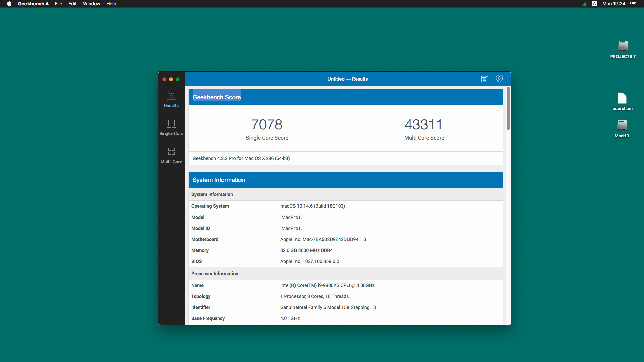The image size is (644, 362).
Task: Switch to the Single-Core results view
Action: pos(171,127)
